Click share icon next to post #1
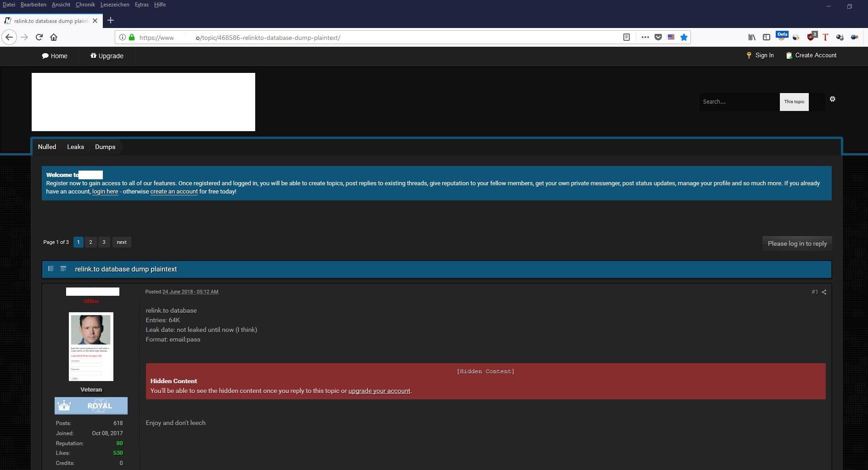The width and height of the screenshot is (868, 470). click(x=824, y=292)
